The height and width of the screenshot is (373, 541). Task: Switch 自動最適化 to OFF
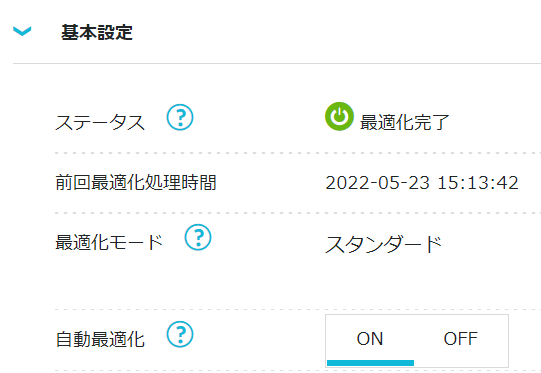pyautogui.click(x=461, y=339)
